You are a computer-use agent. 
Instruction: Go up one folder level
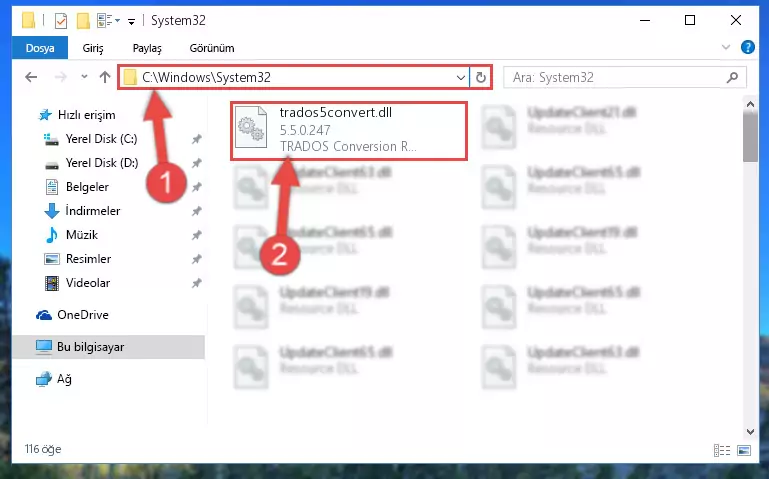click(x=105, y=77)
